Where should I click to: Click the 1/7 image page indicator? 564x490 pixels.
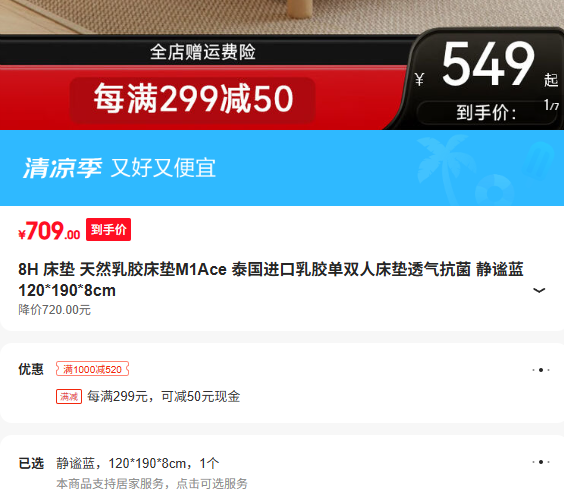coord(551,105)
